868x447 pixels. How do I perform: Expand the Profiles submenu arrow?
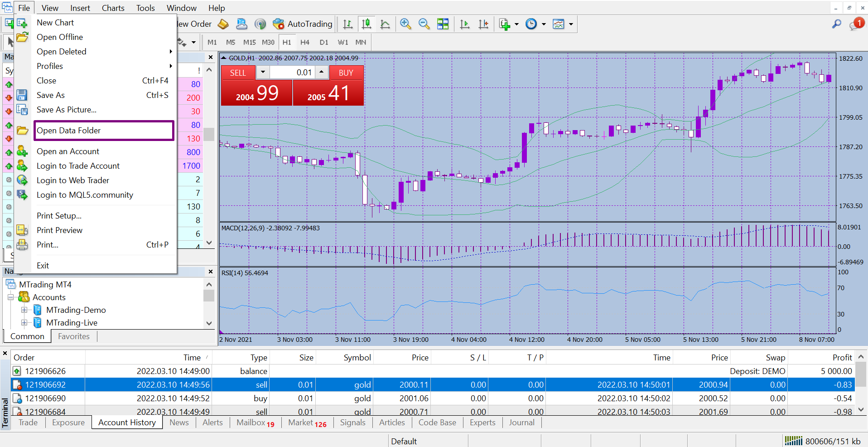click(x=171, y=66)
